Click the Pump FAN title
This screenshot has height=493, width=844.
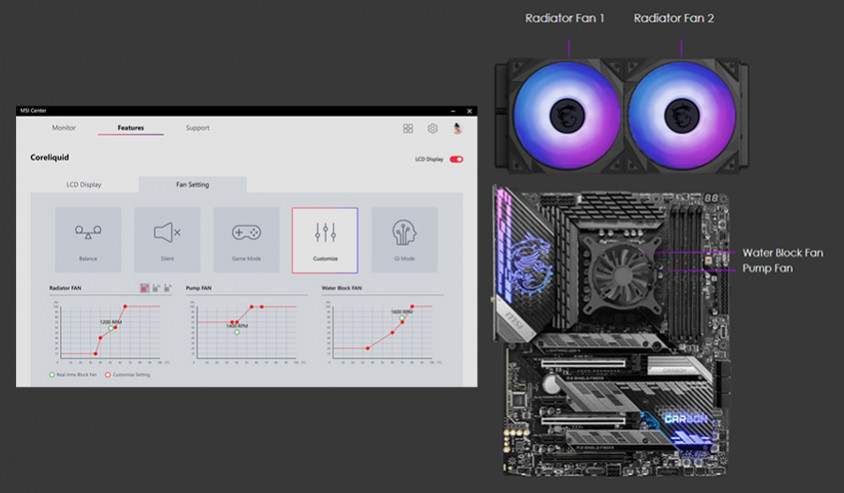pyautogui.click(x=199, y=288)
